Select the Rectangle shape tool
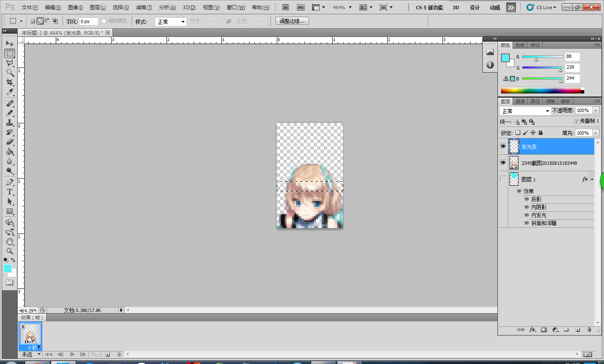604x364 pixels. pos(10,211)
